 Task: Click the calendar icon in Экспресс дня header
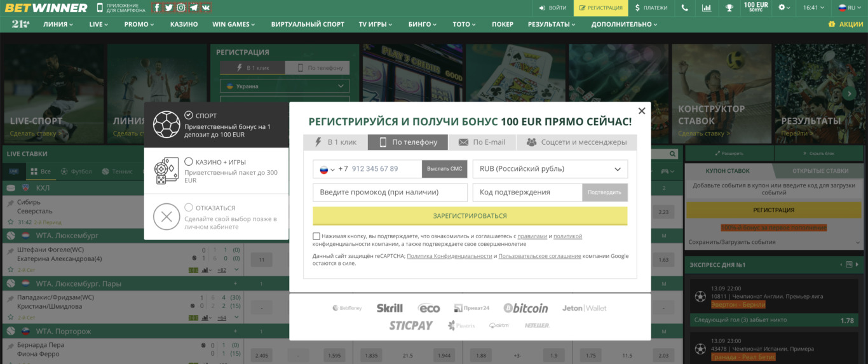(x=850, y=264)
